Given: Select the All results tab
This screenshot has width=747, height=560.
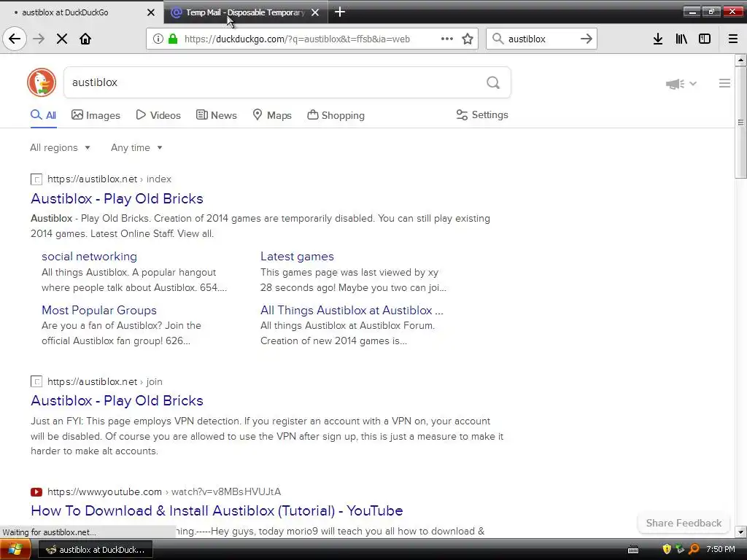Looking at the screenshot, I should (x=43, y=115).
